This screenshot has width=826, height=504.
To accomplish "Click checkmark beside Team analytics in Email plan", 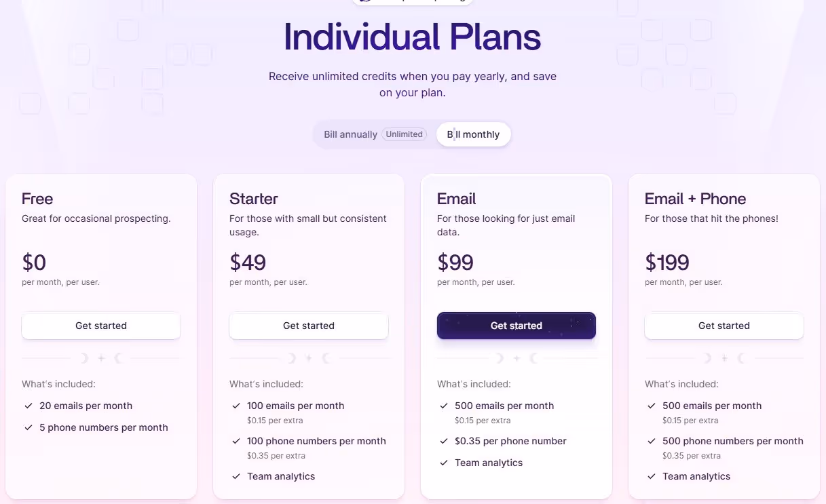I will click(x=444, y=463).
